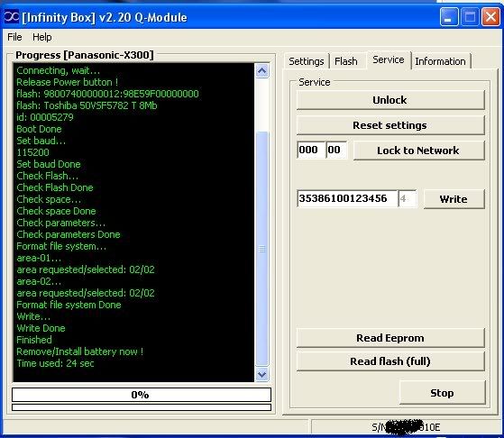Image resolution: width=504 pixels, height=438 pixels.
Task: Click the Unlock button
Action: [390, 100]
